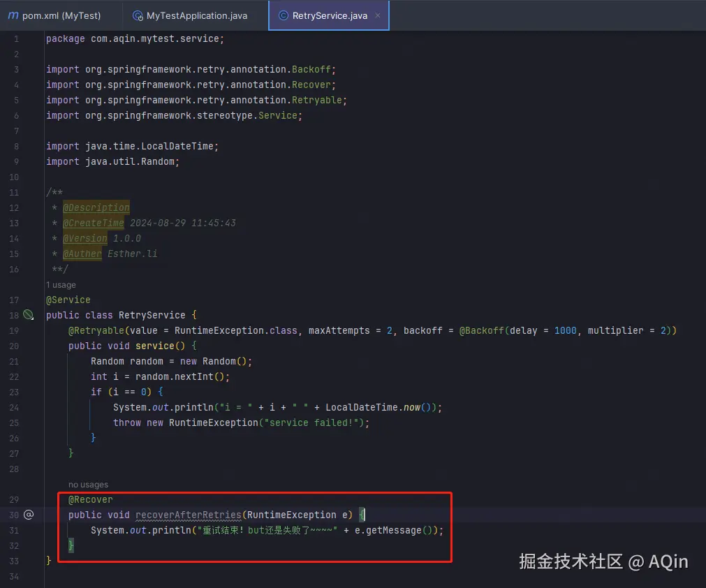Click the @Version javadoc tag
706x588 pixels.
point(85,238)
